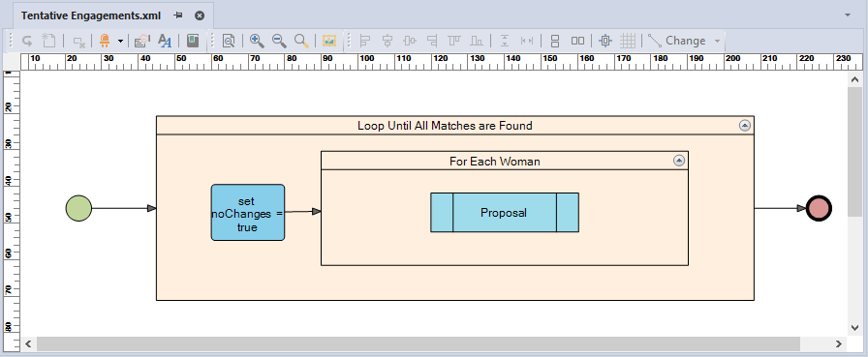The height and width of the screenshot is (357, 868).
Task: Select the green start event circle
Action: point(78,208)
